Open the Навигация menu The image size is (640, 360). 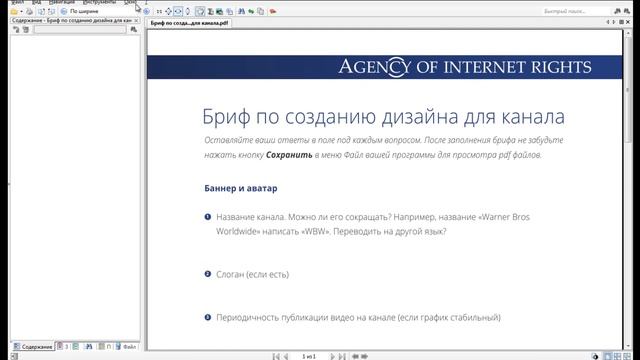pyautogui.click(x=62, y=2)
